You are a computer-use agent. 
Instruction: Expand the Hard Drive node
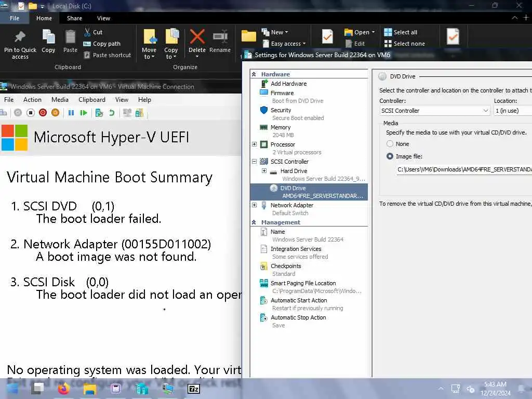click(x=264, y=170)
